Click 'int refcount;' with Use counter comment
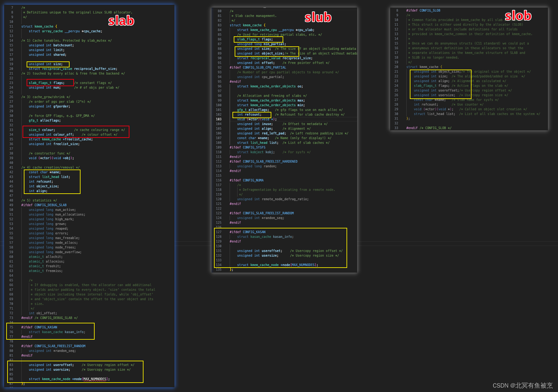558x392 pixels. (426, 104)
